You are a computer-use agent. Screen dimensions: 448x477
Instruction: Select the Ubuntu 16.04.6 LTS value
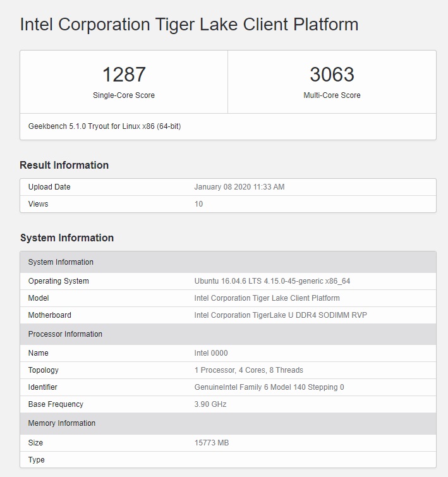click(272, 281)
